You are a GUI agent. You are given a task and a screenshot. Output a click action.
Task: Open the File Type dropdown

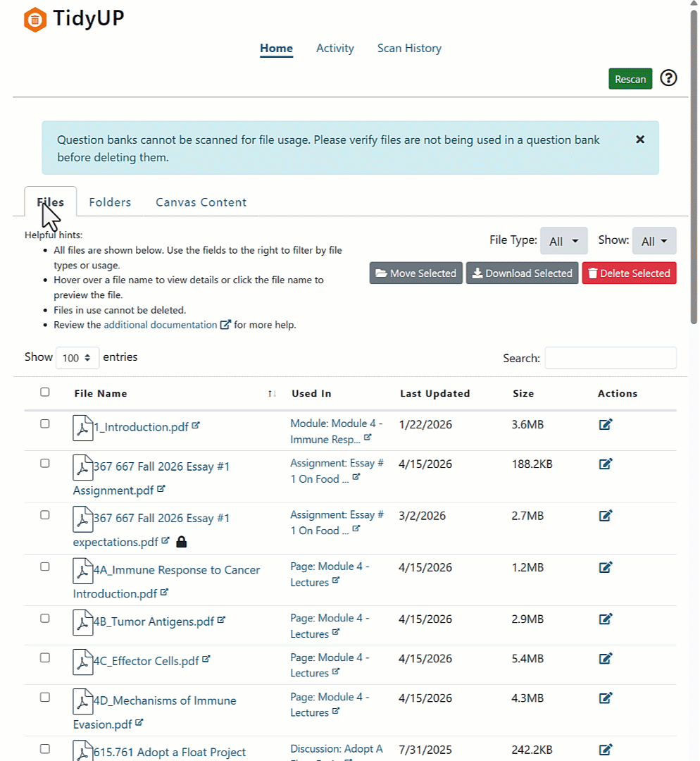click(563, 241)
